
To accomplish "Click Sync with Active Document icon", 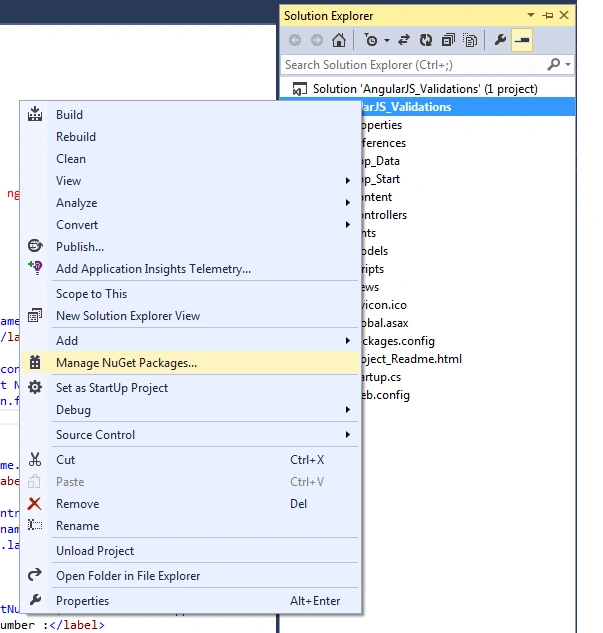I will tap(404, 40).
